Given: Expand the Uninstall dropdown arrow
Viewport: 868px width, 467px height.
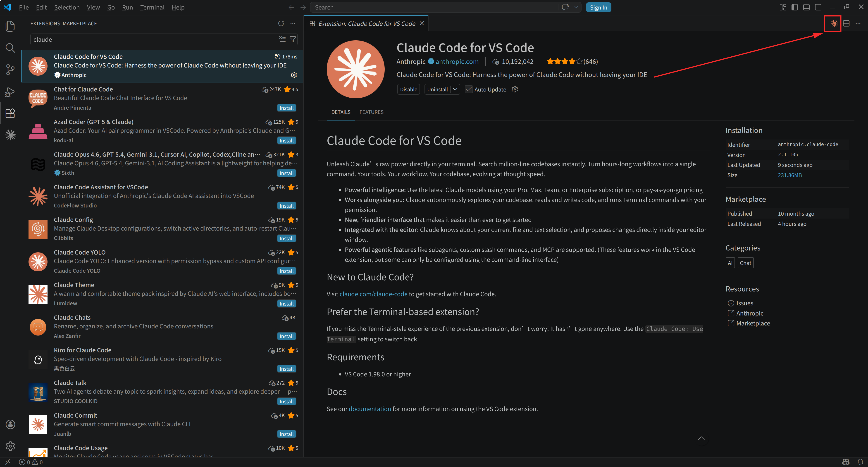Looking at the screenshot, I should pos(455,89).
